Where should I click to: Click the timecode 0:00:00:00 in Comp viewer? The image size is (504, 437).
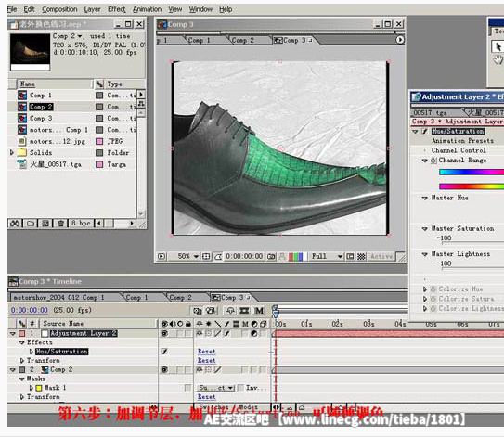pos(244,256)
